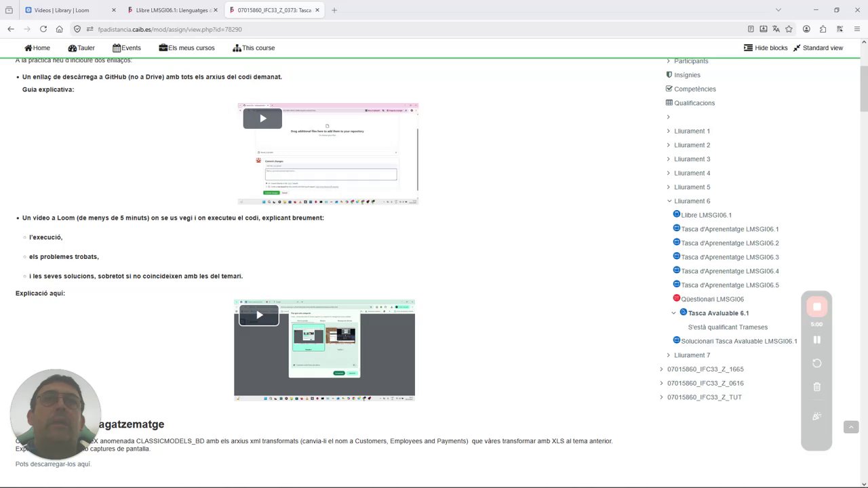
Task: Close the Llibre LMSGI06.1 tab
Action: pos(216,10)
